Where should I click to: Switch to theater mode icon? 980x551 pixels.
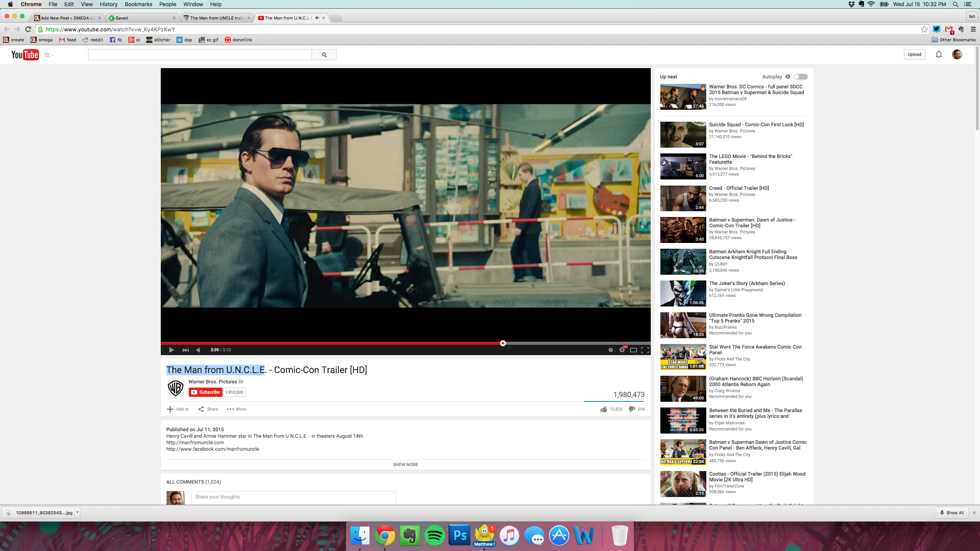(634, 350)
